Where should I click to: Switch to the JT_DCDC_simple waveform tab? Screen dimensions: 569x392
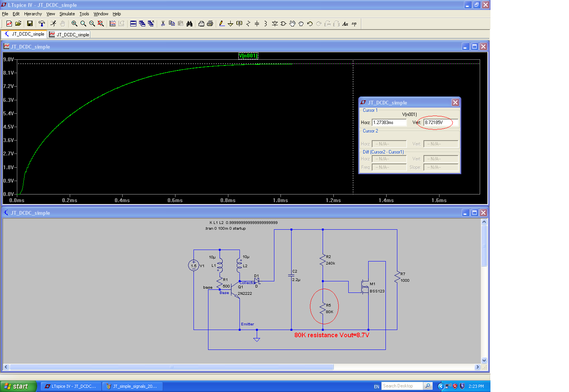[x=69, y=34]
